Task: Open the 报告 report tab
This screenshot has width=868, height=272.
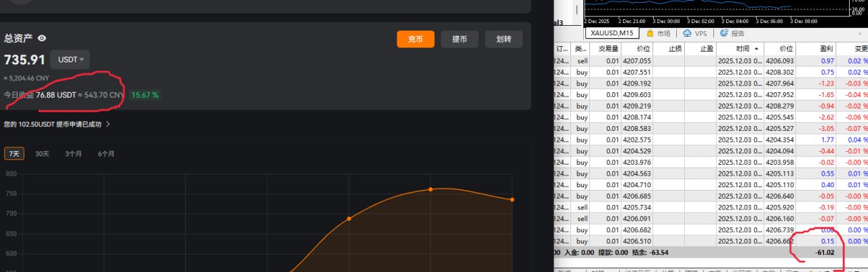Action: point(732,33)
